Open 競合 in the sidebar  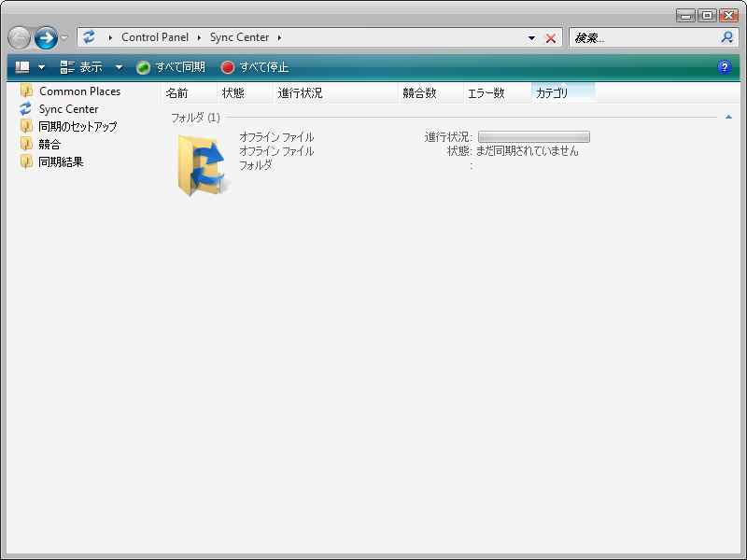tap(49, 144)
